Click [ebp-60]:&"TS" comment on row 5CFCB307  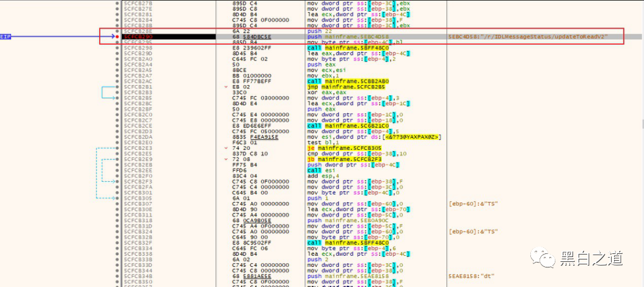point(474,204)
